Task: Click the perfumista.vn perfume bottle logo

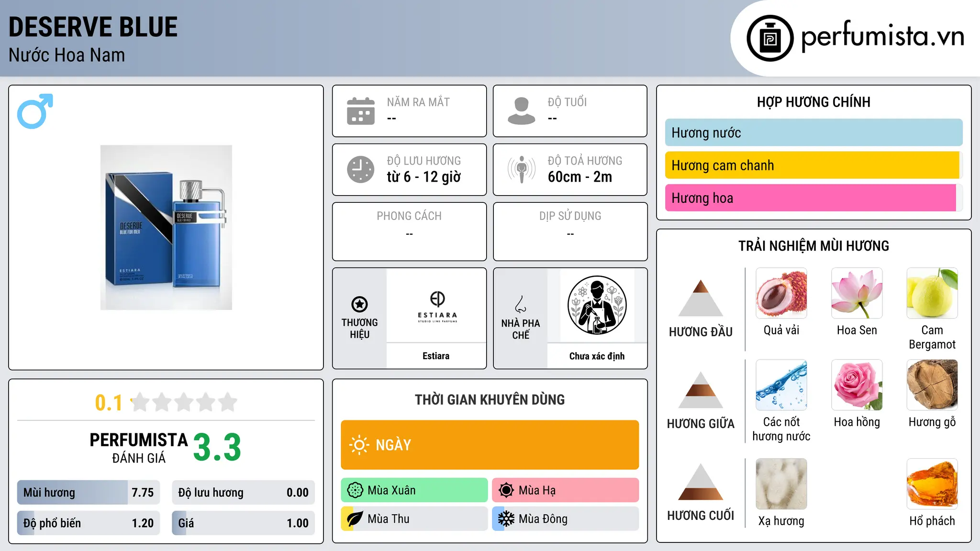Action: (770, 38)
